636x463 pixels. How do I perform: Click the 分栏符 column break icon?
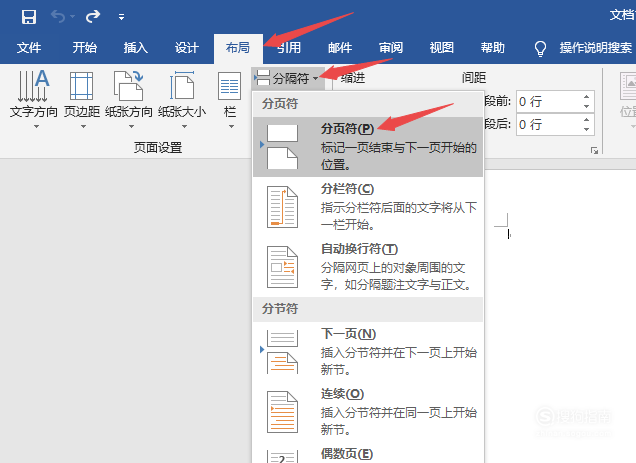(282, 207)
